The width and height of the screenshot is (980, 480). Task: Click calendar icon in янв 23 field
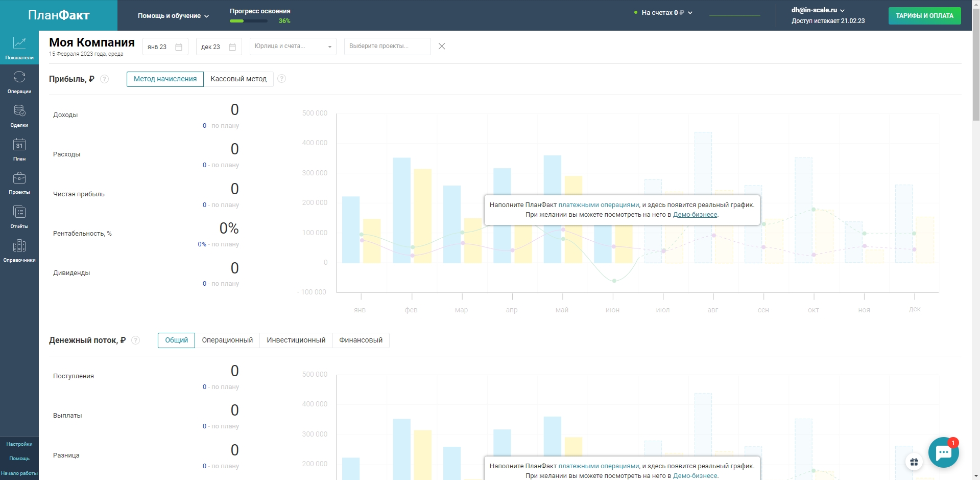pos(179,47)
